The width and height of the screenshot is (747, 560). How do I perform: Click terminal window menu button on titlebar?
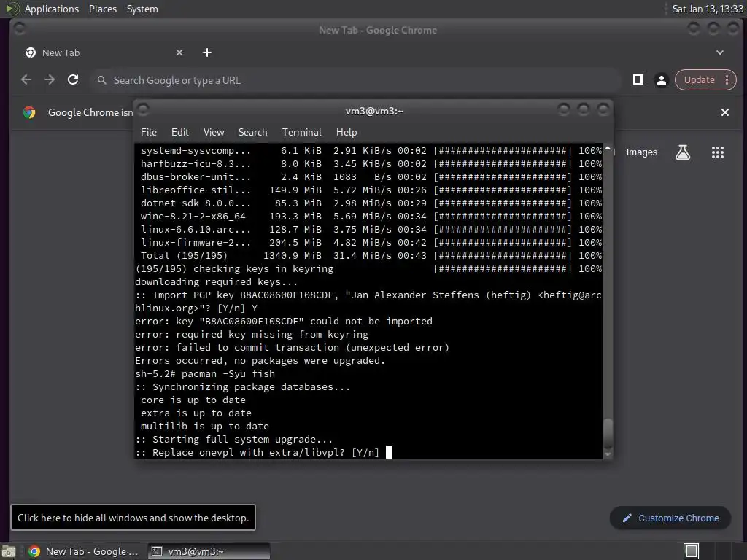click(144, 110)
